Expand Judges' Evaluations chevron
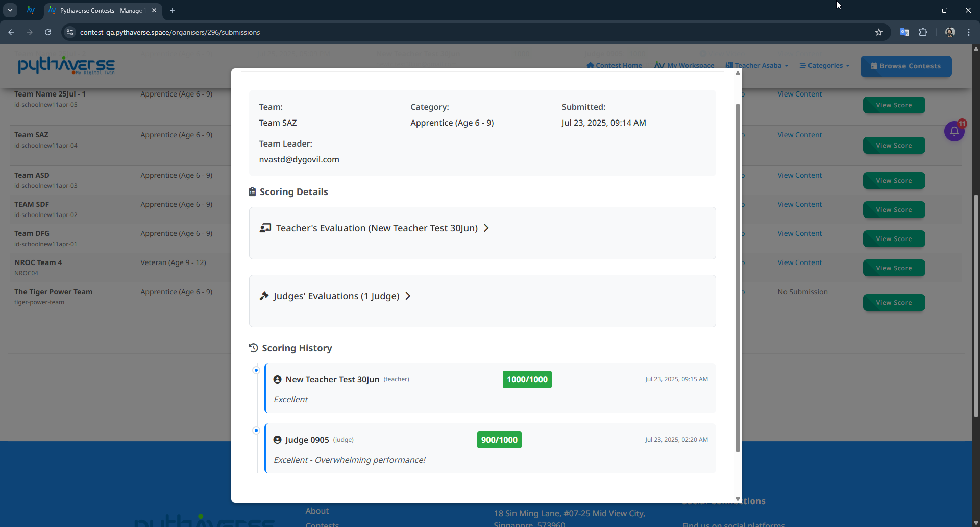 click(x=408, y=296)
